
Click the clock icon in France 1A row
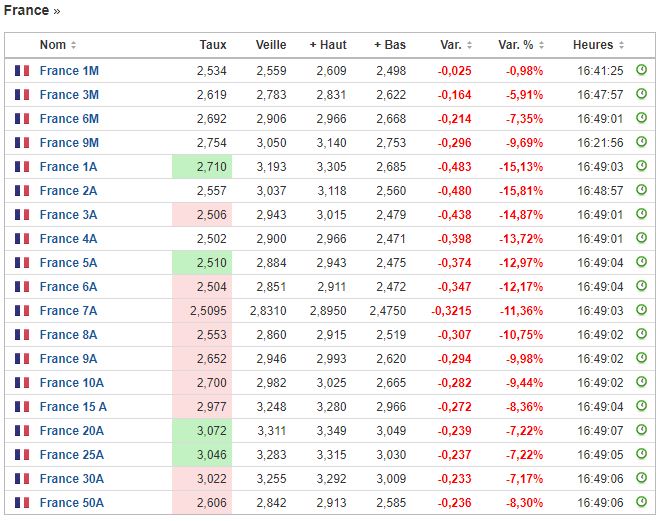pos(641,167)
